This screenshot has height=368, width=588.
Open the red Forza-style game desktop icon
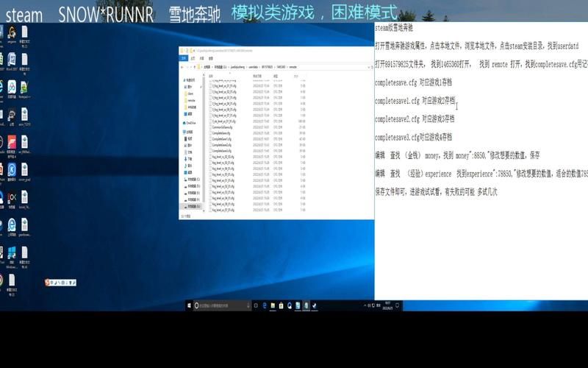tap(12, 144)
